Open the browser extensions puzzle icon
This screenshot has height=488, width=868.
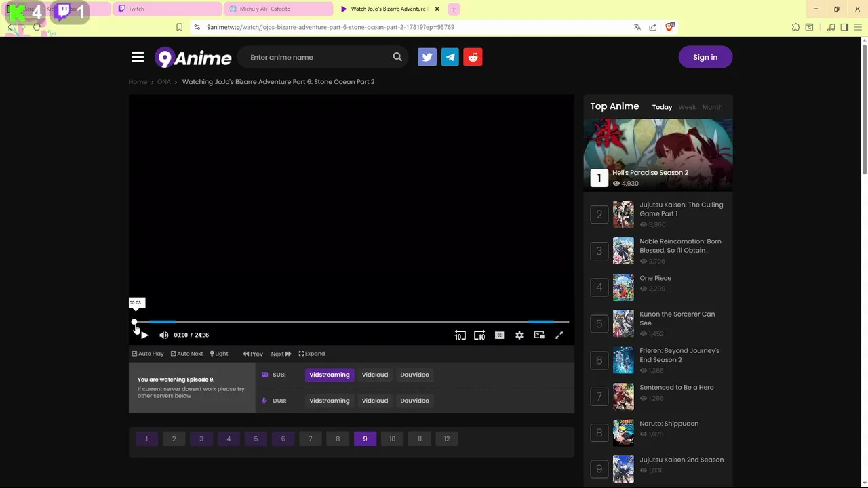point(796,27)
